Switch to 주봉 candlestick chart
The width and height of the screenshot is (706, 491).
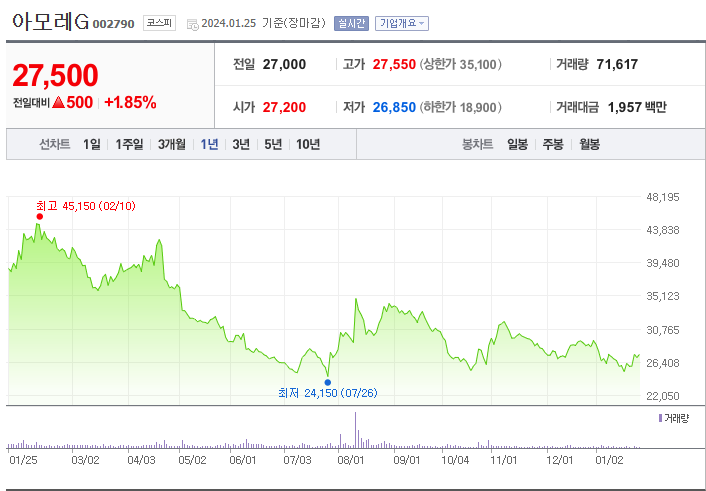pyautogui.click(x=553, y=145)
